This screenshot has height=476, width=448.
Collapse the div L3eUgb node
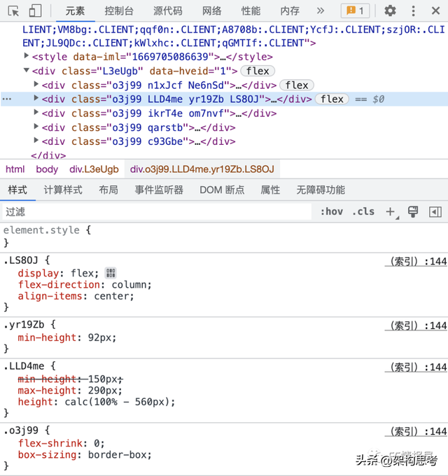click(27, 70)
